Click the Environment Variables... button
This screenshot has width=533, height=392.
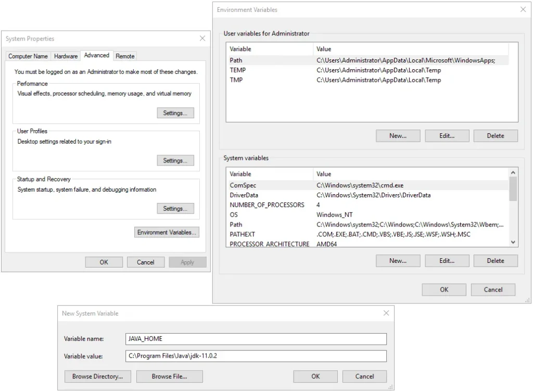167,233
